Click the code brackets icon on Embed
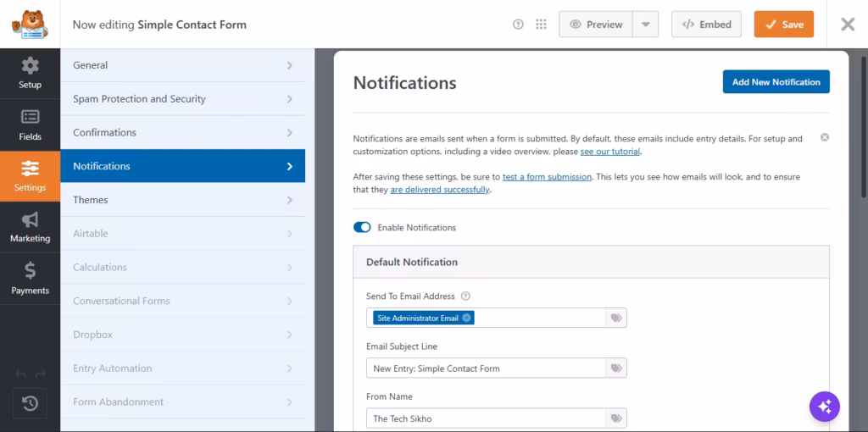The image size is (868, 432). 688,25
